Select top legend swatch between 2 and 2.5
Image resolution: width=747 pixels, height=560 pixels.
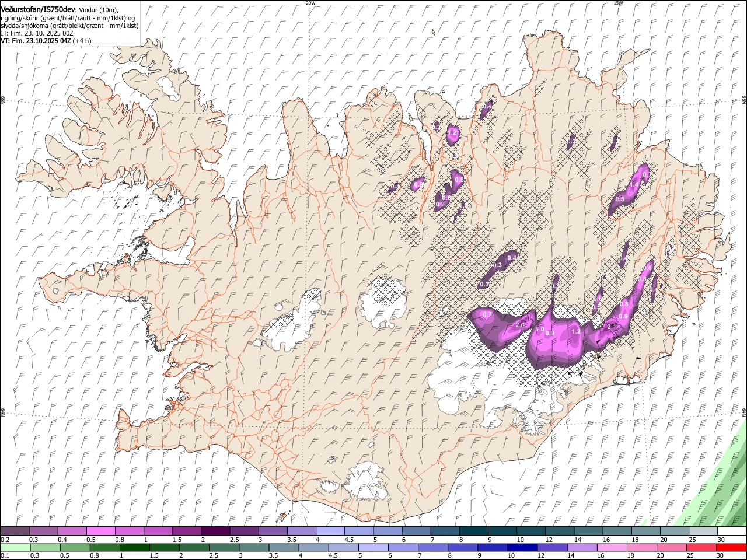(215, 531)
